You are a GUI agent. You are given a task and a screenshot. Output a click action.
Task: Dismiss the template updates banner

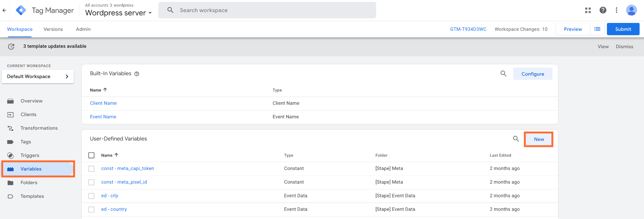tap(625, 47)
